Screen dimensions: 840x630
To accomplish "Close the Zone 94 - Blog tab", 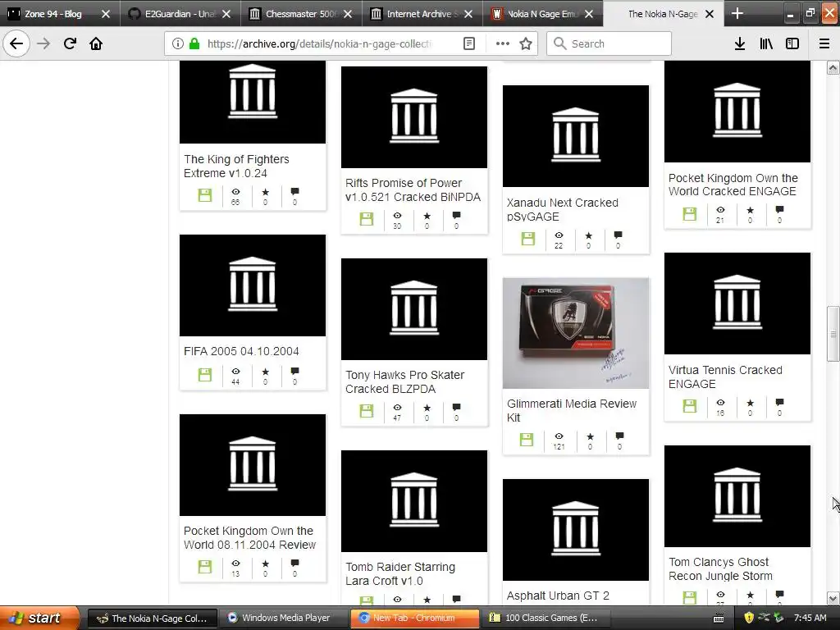I will click(x=106, y=14).
